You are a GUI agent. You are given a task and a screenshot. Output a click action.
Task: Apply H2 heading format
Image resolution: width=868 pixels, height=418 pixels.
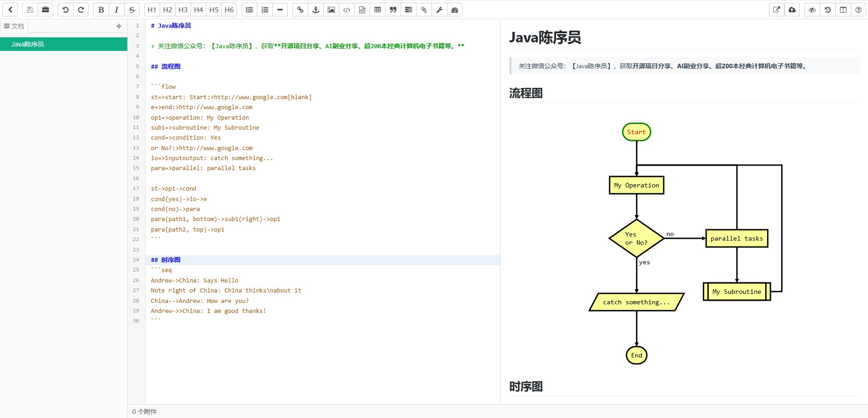tap(167, 10)
